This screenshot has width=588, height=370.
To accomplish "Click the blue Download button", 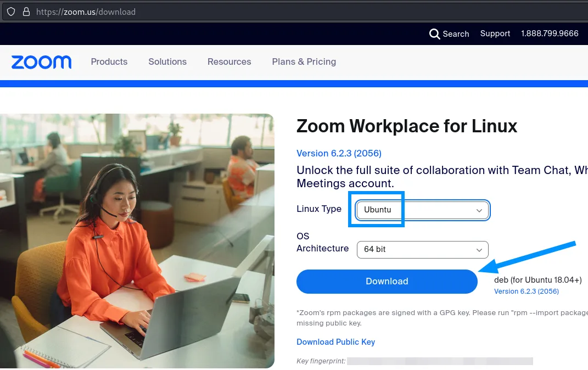I will [387, 282].
